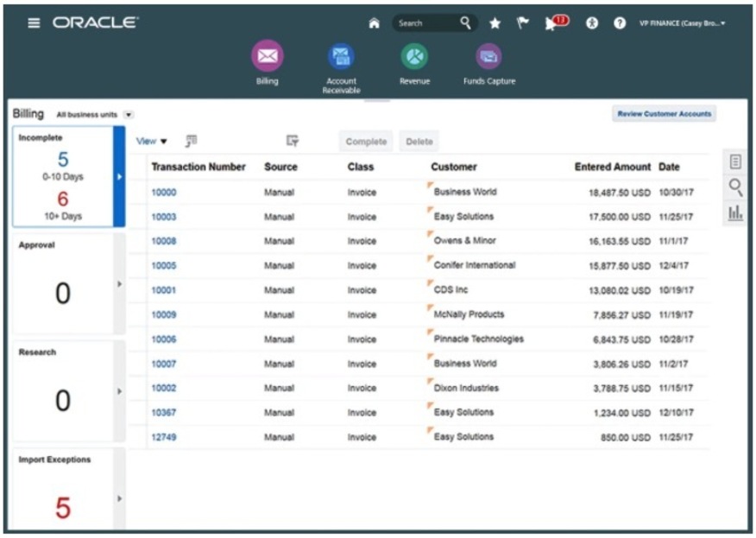Click flag icon beside Pinnacle Technologies
The width and height of the screenshot is (756, 538).
(430, 332)
